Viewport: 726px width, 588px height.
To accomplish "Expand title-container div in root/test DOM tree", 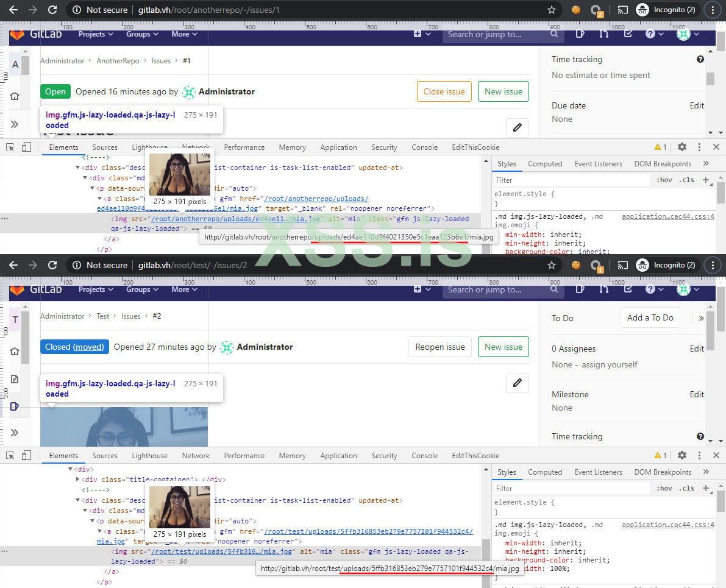I will (x=77, y=479).
